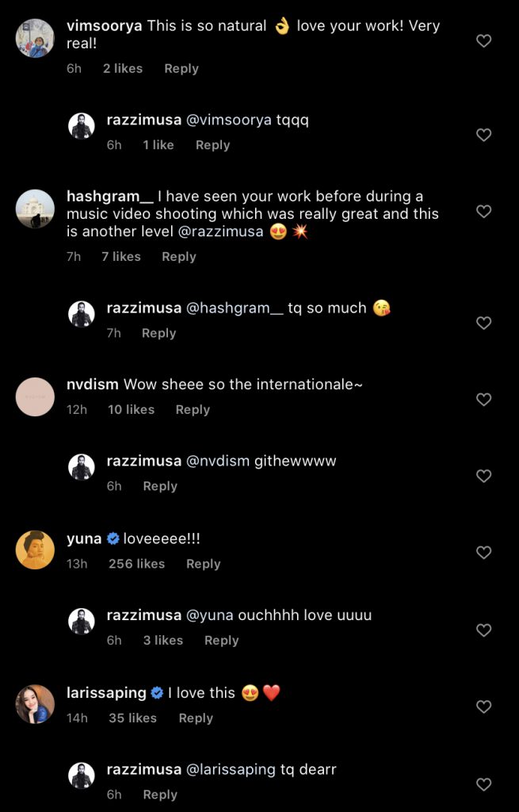Image resolution: width=519 pixels, height=812 pixels.
Task: Open the @hashgram__ mention in razzimusa's reply
Action: tap(234, 308)
